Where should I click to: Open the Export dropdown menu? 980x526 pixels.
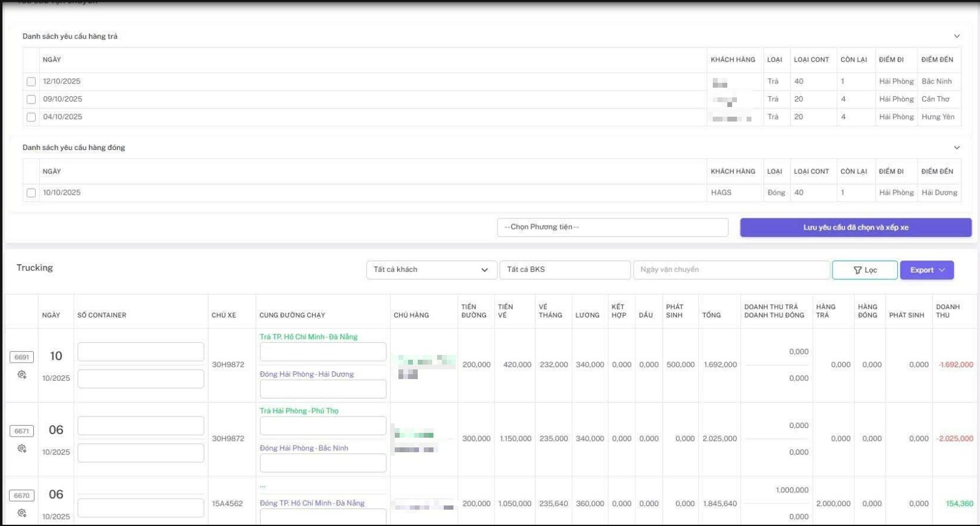(x=926, y=270)
